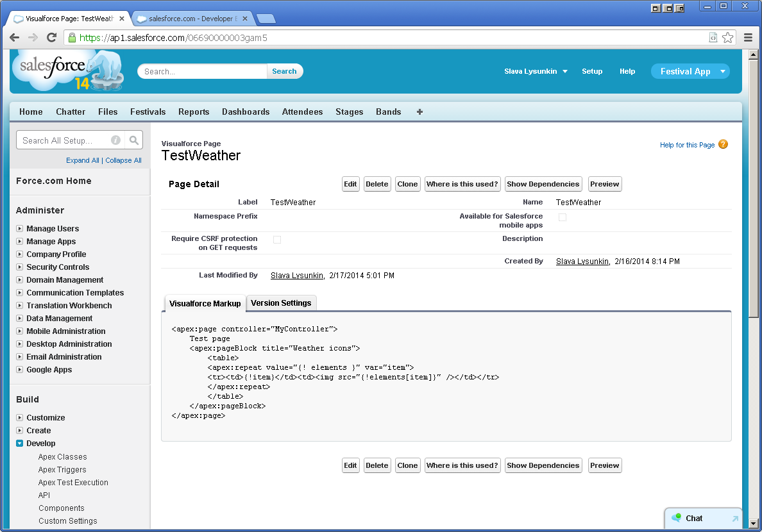Click the bottom Show Dependencies button
The height and width of the screenshot is (532, 762).
coord(543,465)
